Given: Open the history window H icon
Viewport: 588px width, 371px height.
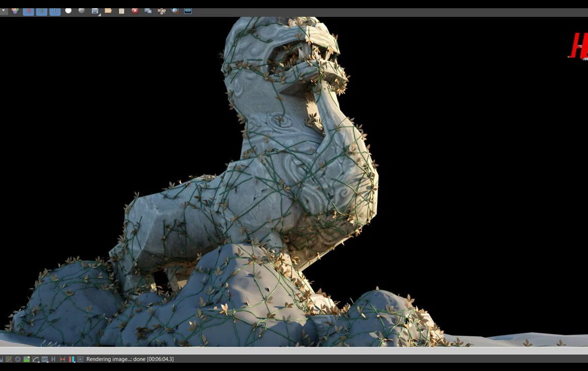Looking at the screenshot, I should point(53,359).
